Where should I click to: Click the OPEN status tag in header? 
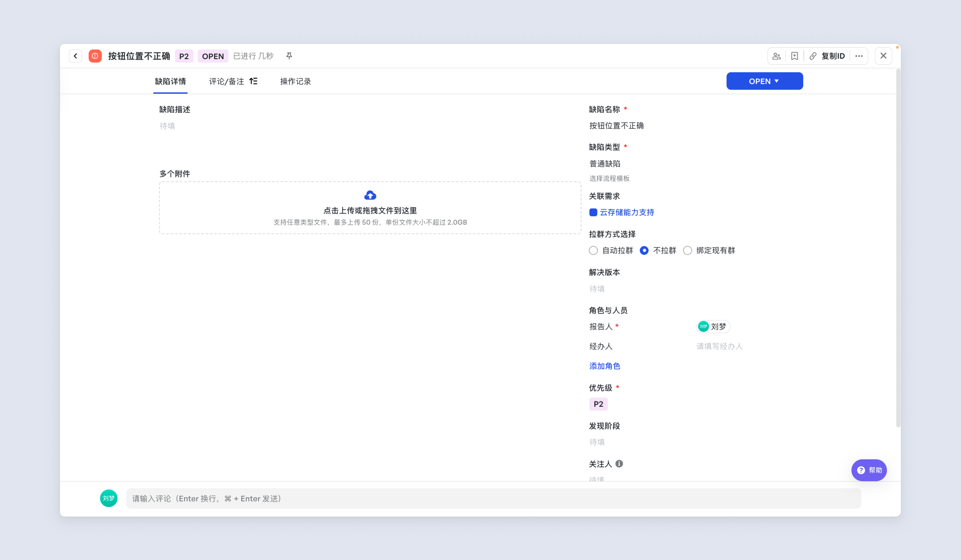pyautogui.click(x=213, y=56)
